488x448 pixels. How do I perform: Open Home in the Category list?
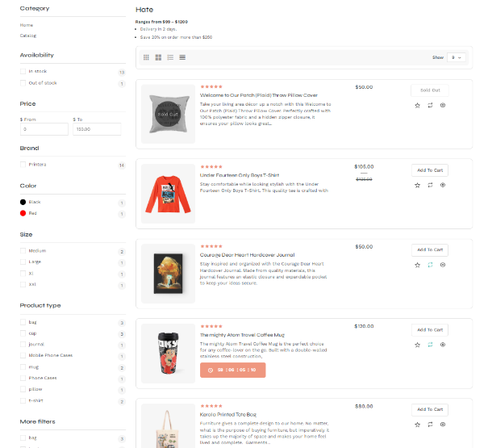pos(27,25)
